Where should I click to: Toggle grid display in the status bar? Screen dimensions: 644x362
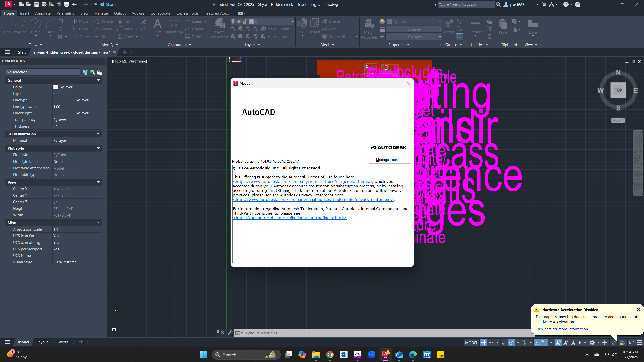483,342
